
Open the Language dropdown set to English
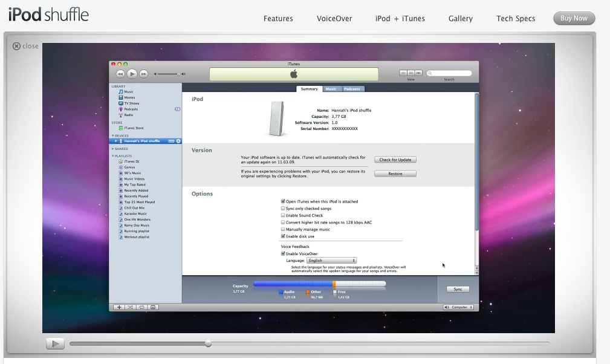(331, 261)
